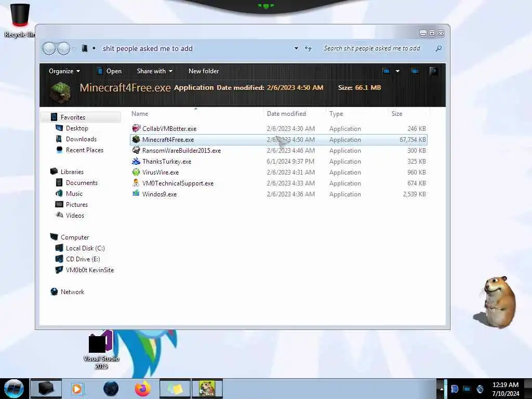Screen dimensions: 532x399
Task: Click the 2,539 KB size cell
Action: pyautogui.click(x=414, y=194)
